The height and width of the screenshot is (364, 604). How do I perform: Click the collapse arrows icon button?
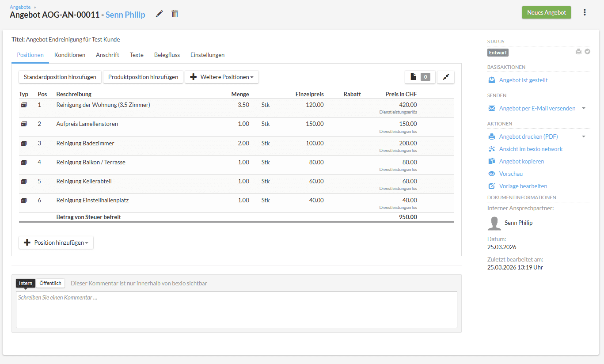coord(446,77)
